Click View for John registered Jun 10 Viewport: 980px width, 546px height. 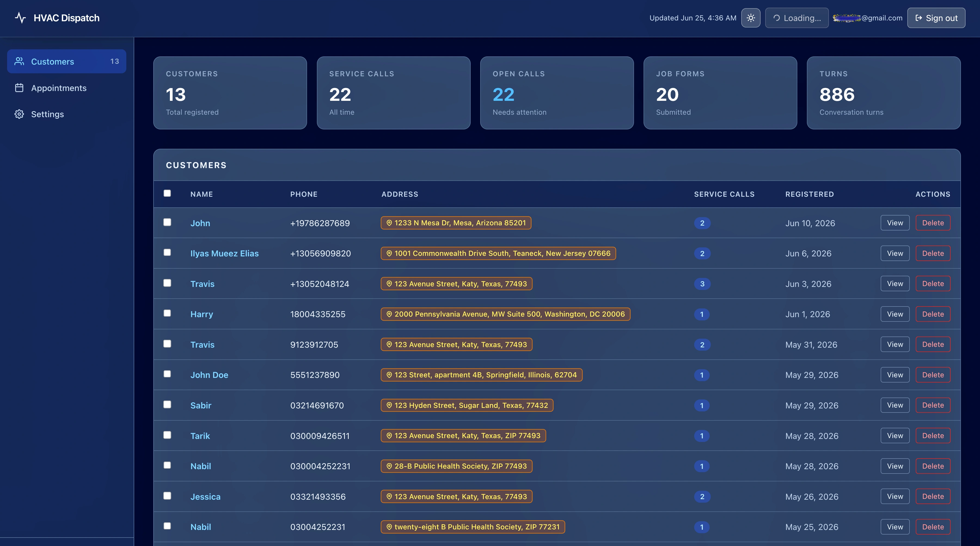point(895,223)
